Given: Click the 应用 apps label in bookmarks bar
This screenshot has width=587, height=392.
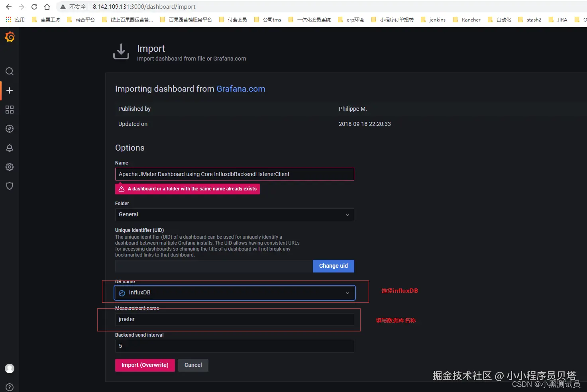Looking at the screenshot, I should 20,20.
